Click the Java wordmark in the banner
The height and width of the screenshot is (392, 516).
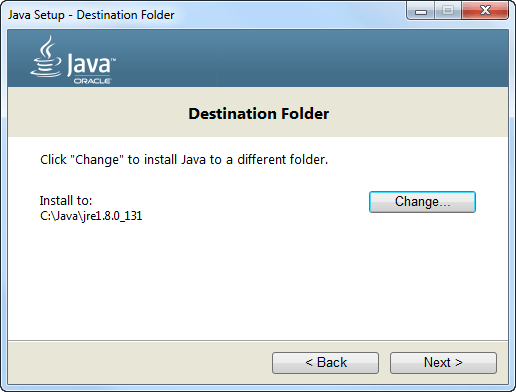(x=91, y=64)
